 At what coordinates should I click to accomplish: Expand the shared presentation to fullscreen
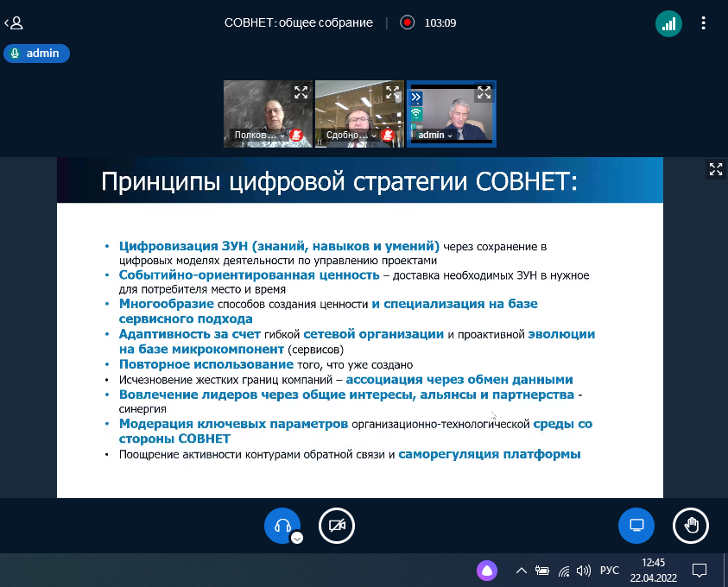pyautogui.click(x=715, y=169)
